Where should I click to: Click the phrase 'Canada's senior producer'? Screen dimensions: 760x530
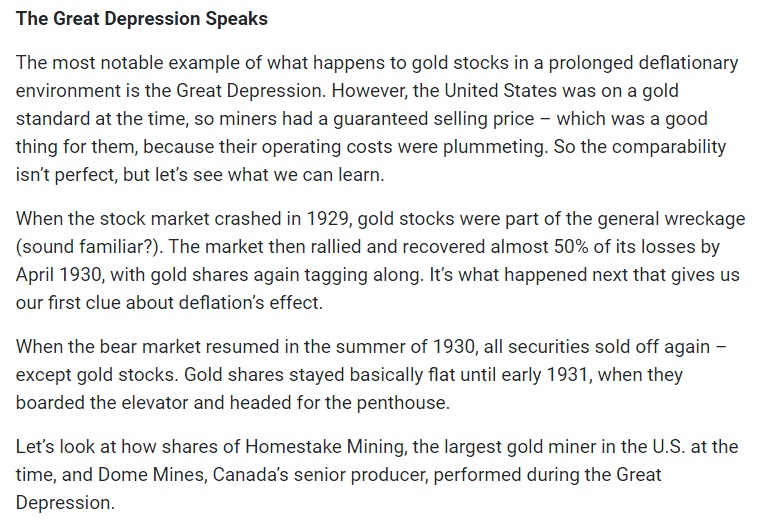click(321, 475)
